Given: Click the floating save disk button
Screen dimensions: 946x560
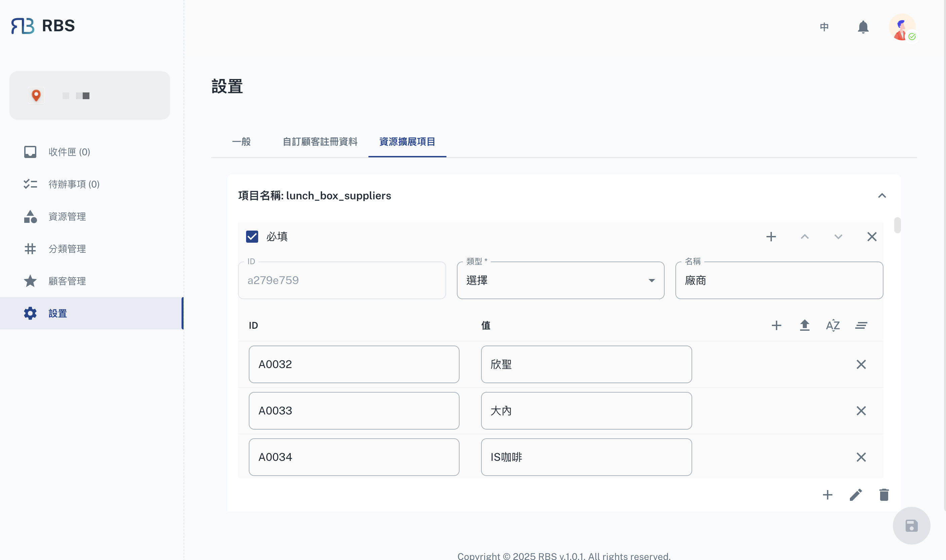Looking at the screenshot, I should (x=911, y=526).
